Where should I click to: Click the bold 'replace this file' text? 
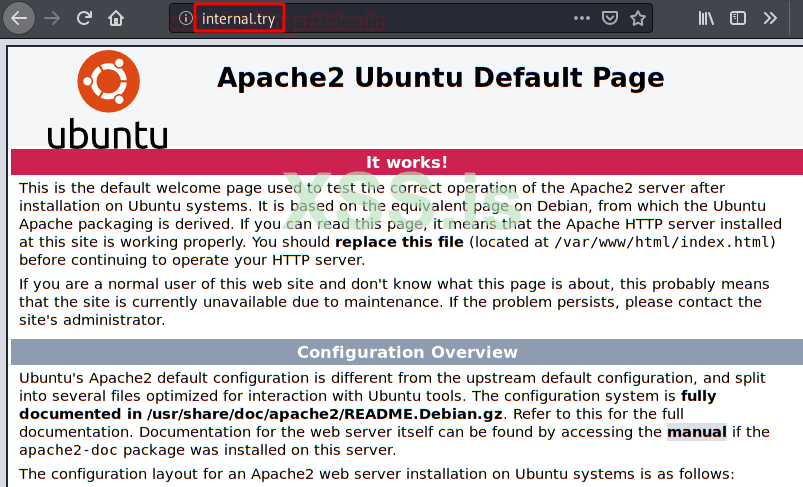coord(399,242)
